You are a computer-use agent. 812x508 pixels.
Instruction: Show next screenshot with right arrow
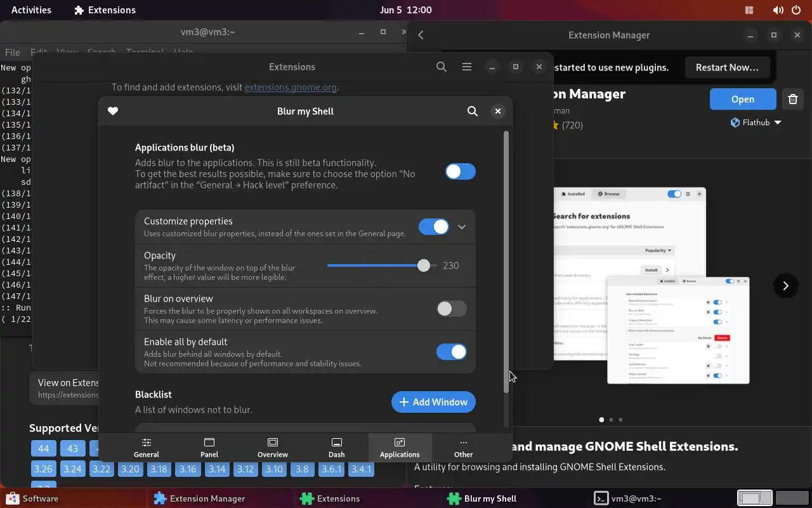click(x=785, y=286)
